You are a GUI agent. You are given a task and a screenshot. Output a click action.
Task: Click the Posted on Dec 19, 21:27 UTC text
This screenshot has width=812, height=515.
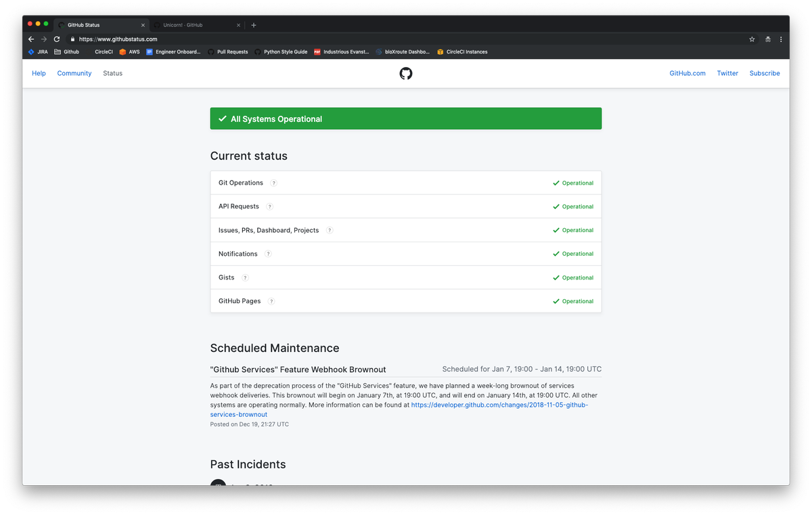[250, 424]
